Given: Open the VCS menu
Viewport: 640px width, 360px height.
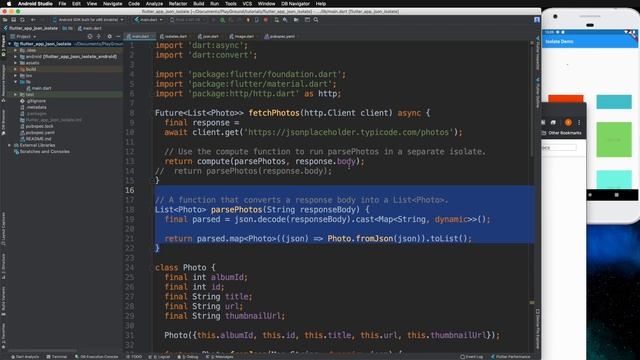Looking at the screenshot, I should point(247,4).
